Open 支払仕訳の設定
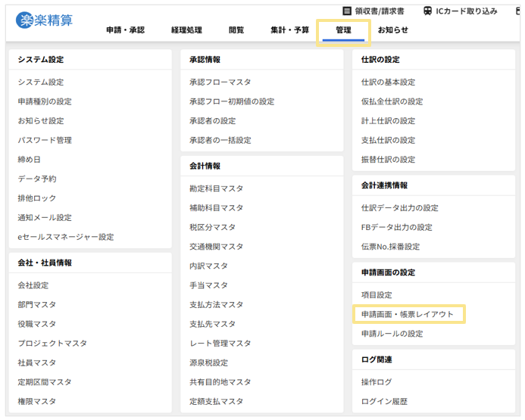Screen dimensions: 525x420 tap(389, 140)
